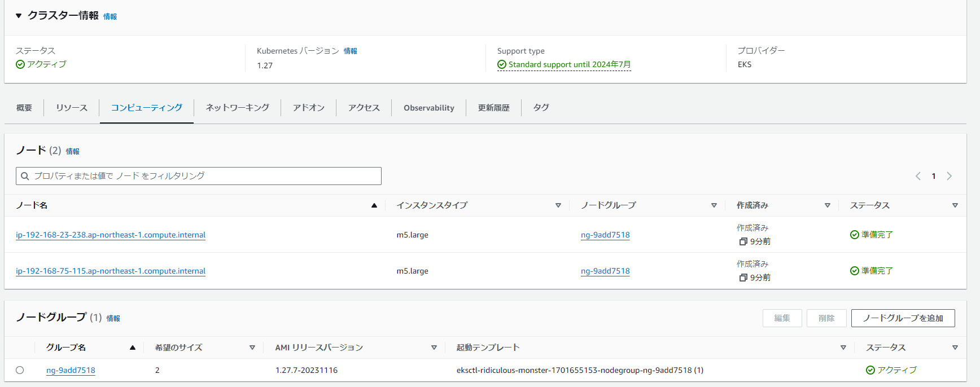
Task: Collapse the クラスター情報 section
Action: coord(19,16)
